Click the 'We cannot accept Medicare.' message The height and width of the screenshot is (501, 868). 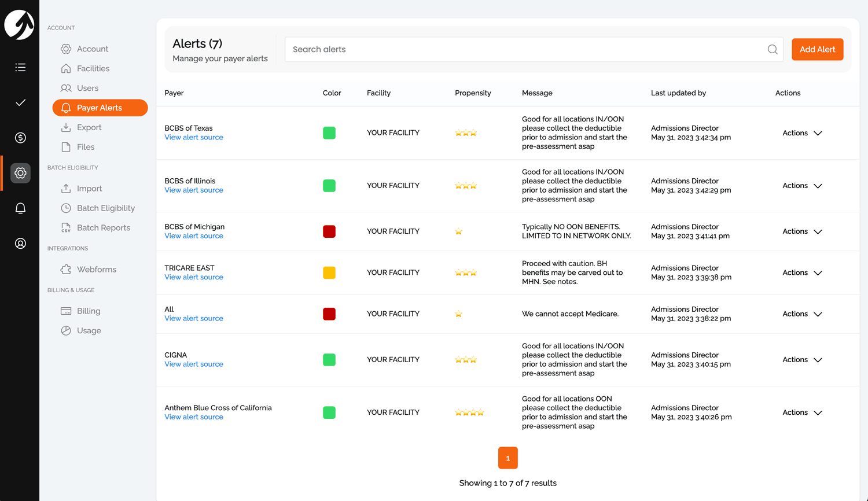click(570, 314)
